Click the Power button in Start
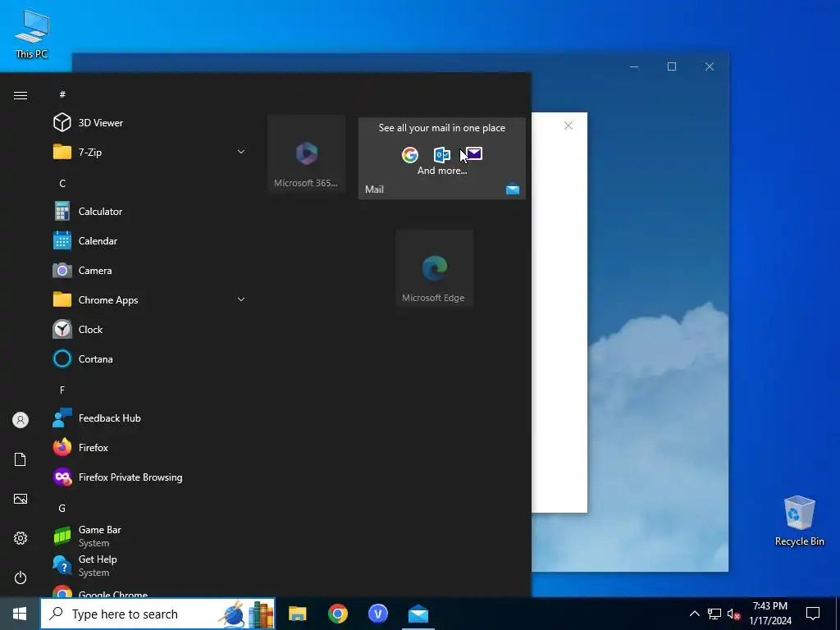The height and width of the screenshot is (630, 840). click(21, 577)
